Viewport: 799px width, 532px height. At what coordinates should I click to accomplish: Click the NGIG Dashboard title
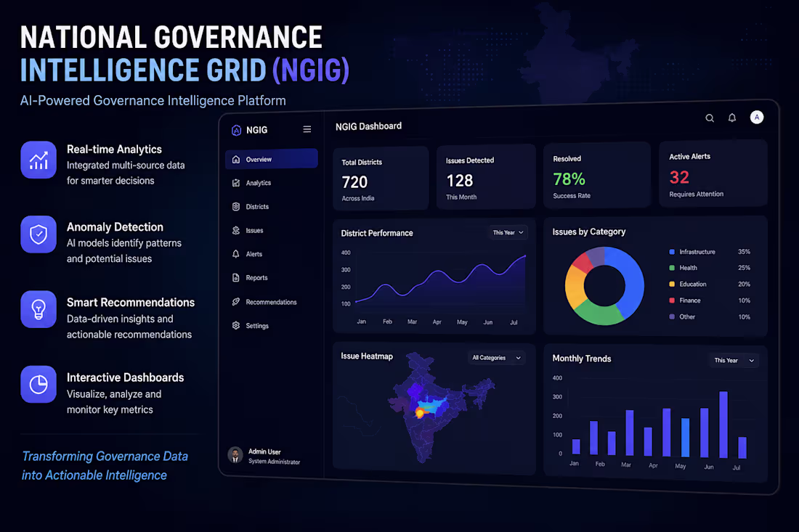pyautogui.click(x=368, y=126)
